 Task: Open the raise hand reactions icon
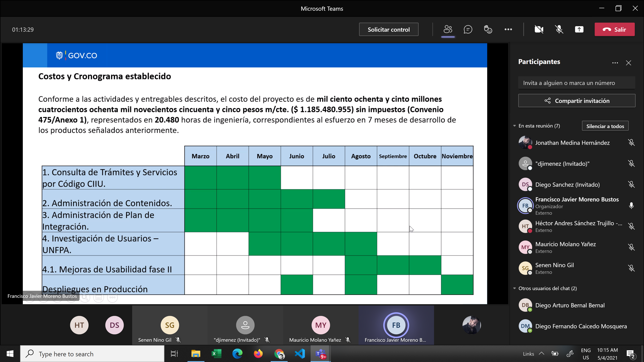(x=488, y=29)
